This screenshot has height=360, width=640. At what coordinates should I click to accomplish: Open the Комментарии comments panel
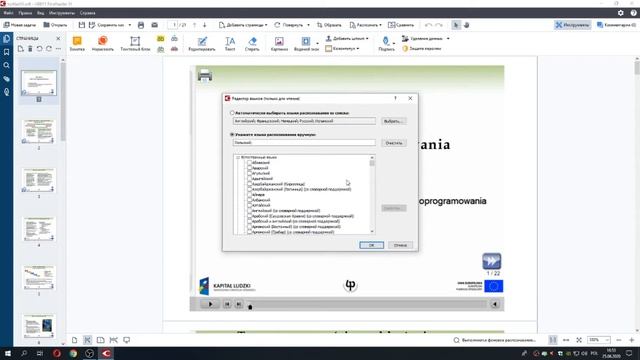point(616,25)
